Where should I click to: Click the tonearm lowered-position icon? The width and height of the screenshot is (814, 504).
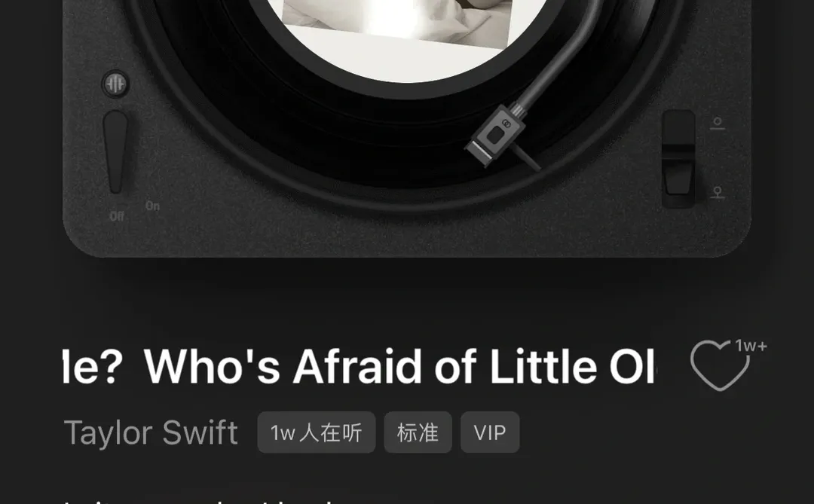point(718,193)
